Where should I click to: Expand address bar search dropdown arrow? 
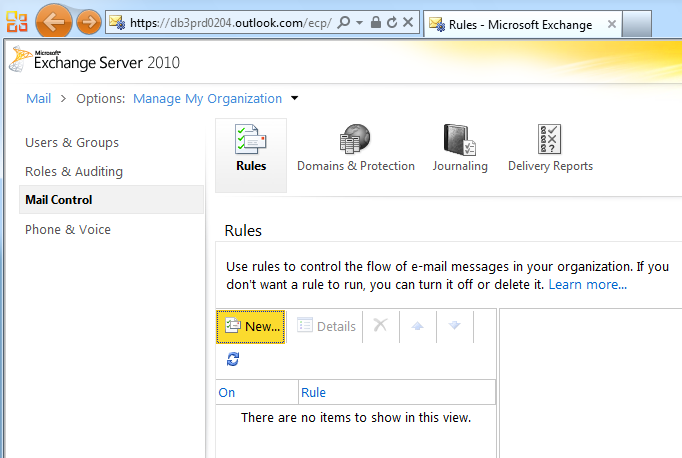pos(359,22)
